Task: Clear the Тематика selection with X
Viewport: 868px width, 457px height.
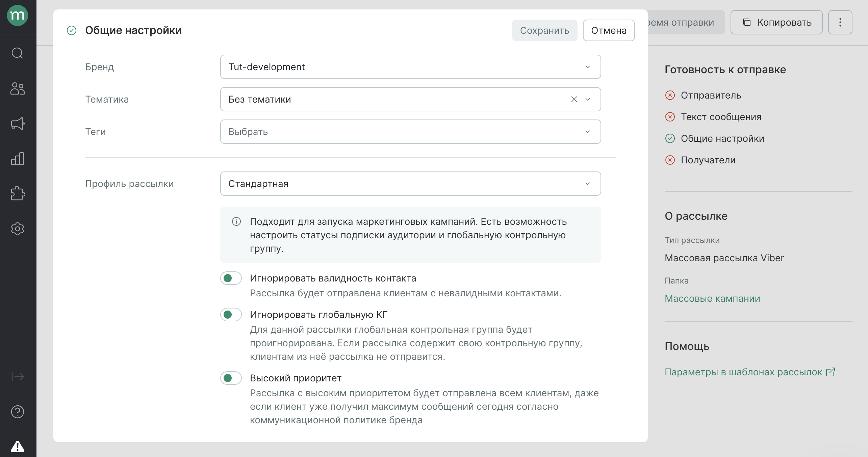Action: point(574,99)
